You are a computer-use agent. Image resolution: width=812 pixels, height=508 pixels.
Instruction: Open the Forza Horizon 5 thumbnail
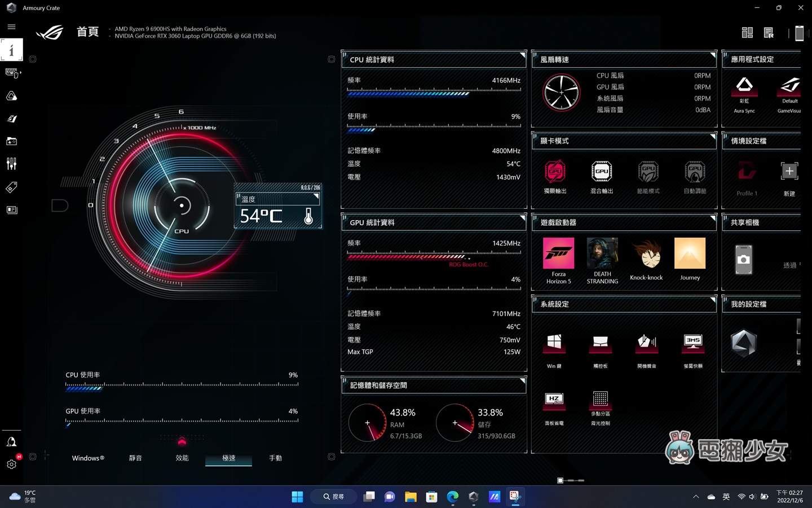[x=558, y=253]
